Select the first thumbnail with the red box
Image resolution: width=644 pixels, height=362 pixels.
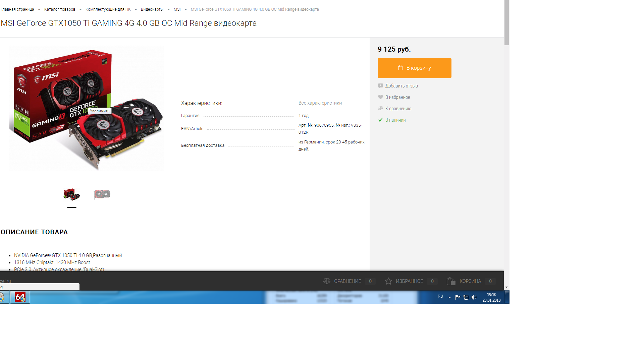tap(72, 194)
